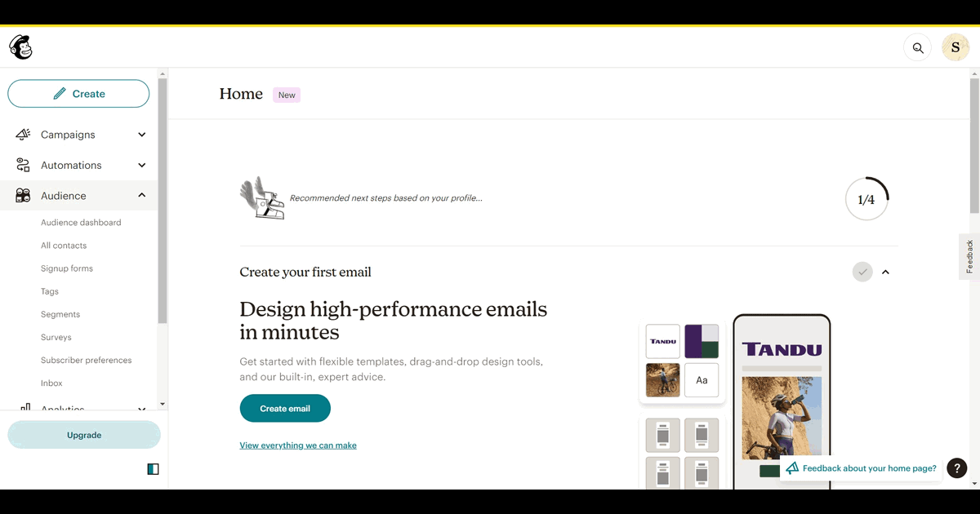Open Surveys page

(56, 337)
